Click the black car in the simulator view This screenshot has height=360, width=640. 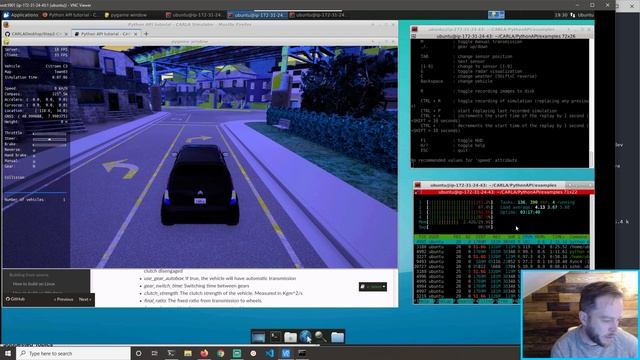[200, 184]
